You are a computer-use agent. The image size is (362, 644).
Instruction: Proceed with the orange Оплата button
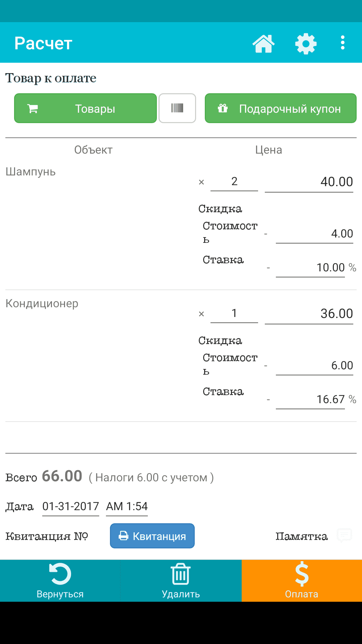point(302,580)
